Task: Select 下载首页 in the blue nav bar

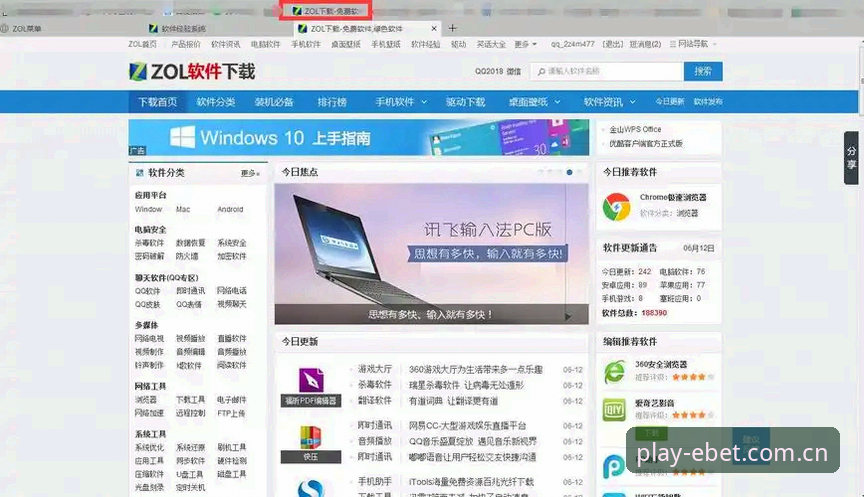Action: pos(158,102)
